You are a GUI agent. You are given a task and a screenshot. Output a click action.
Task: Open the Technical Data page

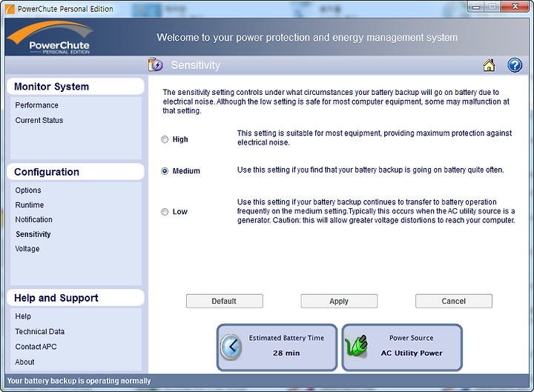pos(39,331)
